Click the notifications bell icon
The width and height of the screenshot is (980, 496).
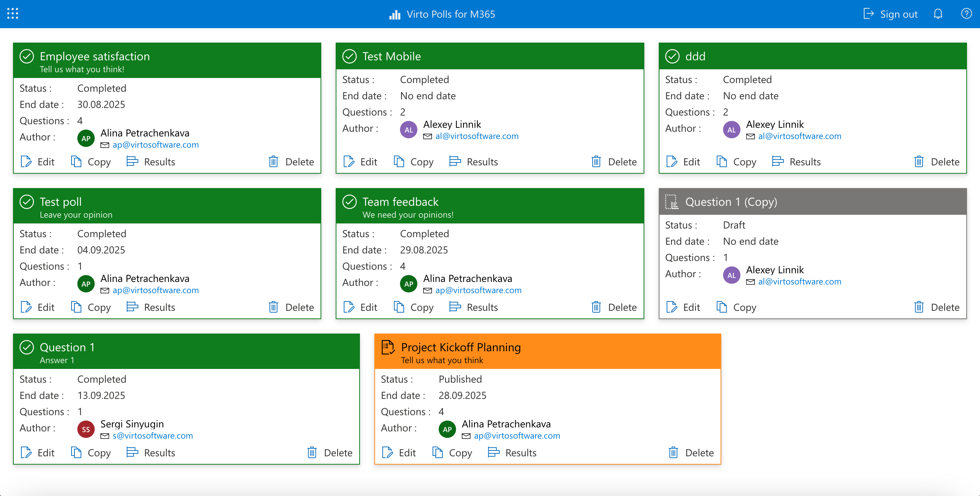coord(938,14)
